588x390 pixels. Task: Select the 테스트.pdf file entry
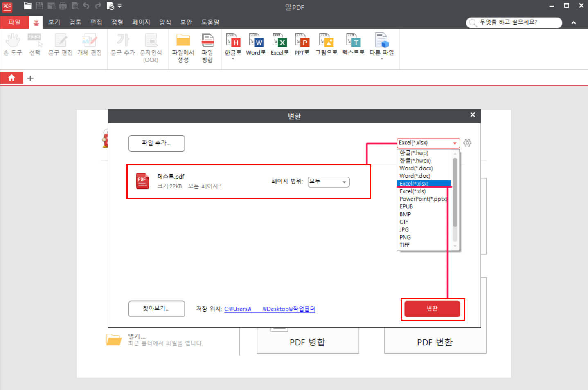(249, 182)
